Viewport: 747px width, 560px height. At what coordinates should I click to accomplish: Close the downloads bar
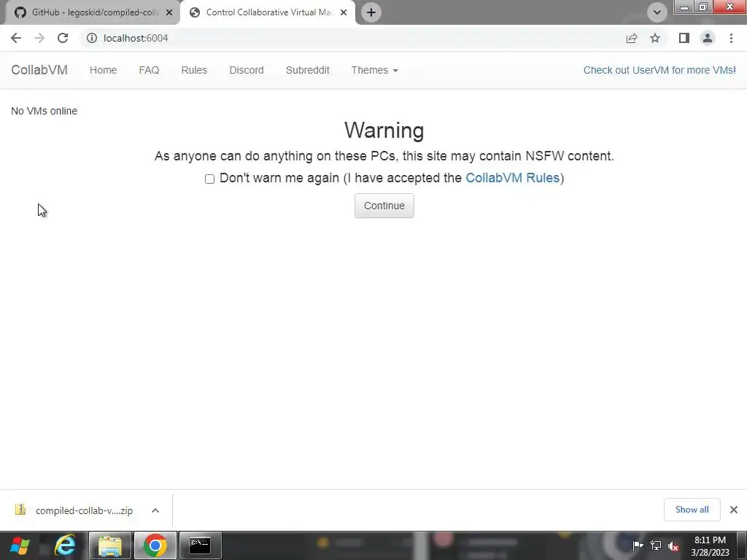point(734,510)
